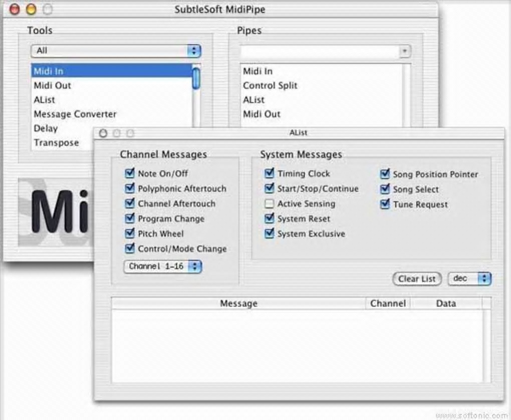This screenshot has width=511, height=420.
Task: Open the dec number format dropdown
Action: tap(469, 279)
